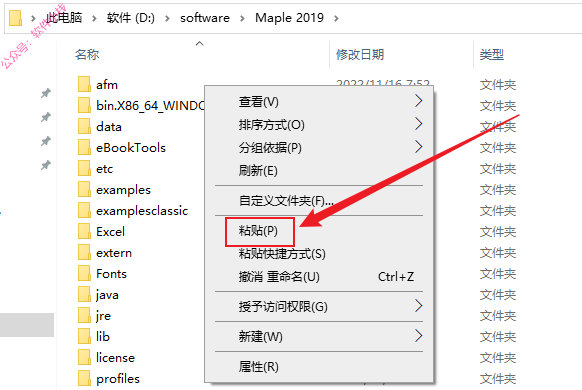Sort by 名称 column header
Screen dimensions: 582x390
tap(87, 55)
